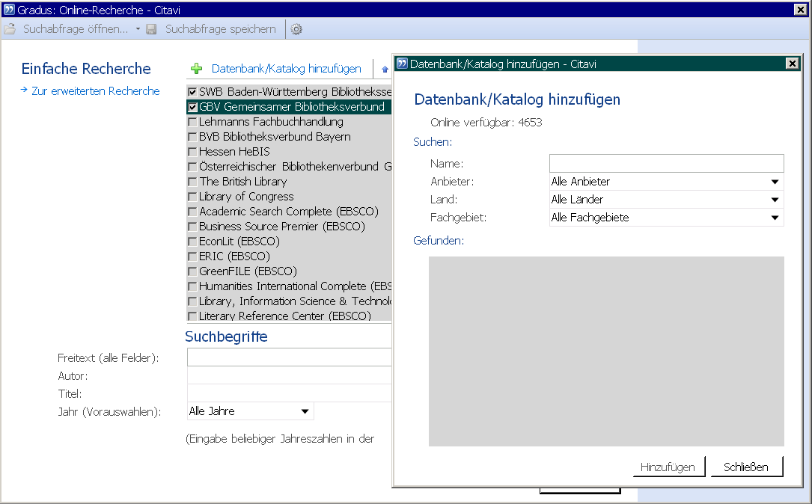The width and height of the screenshot is (812, 504).
Task: Check Humanities International Complete
Action: pyautogui.click(x=192, y=286)
